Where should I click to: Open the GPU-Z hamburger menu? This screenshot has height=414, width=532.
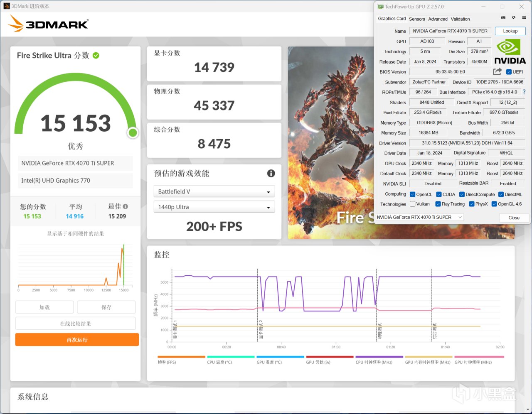tap(524, 17)
